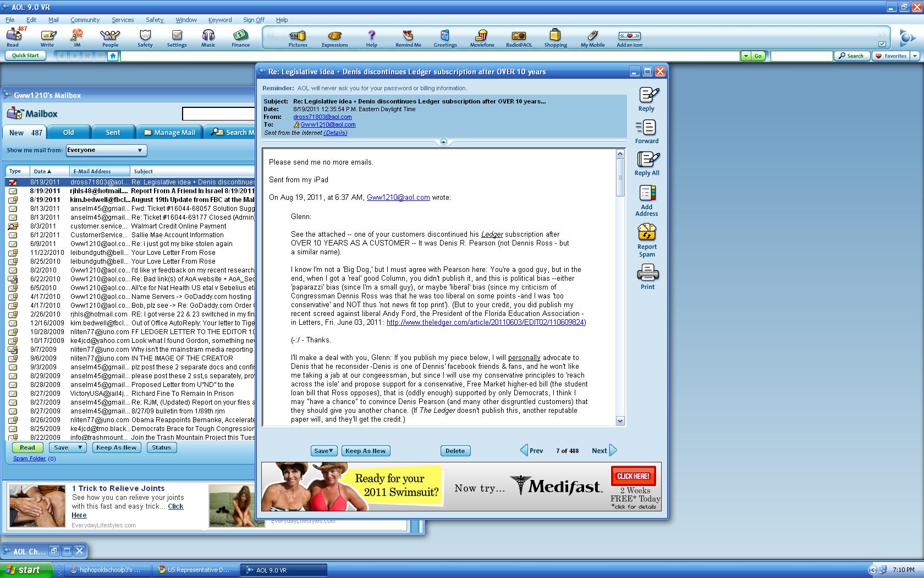
Task: Switch to the Sent mail tab
Action: coord(113,132)
